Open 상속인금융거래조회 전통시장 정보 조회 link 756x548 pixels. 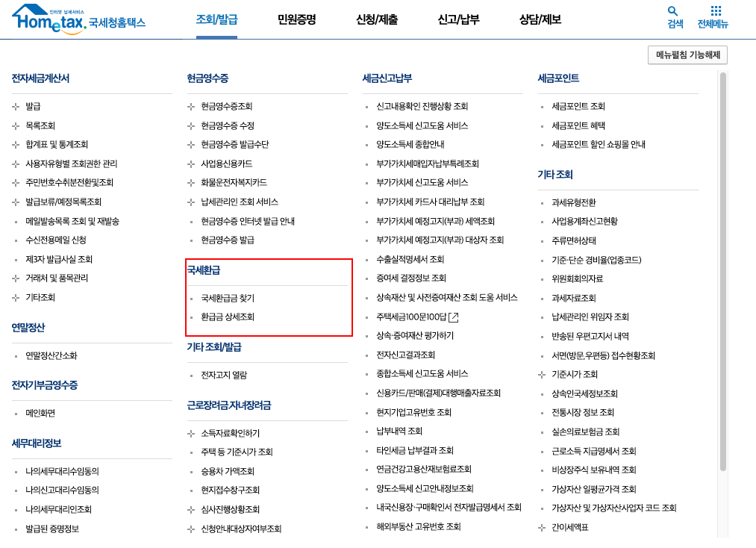point(583,412)
